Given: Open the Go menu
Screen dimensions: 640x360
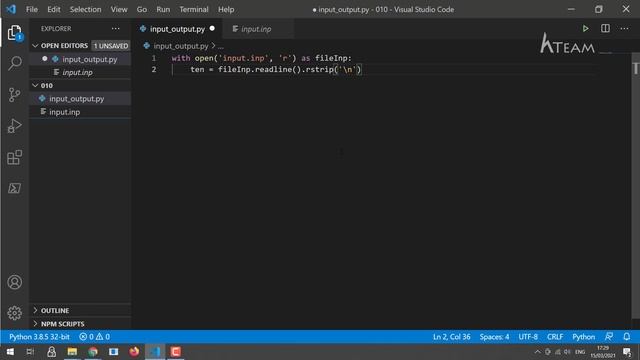Looking at the screenshot, I should pyautogui.click(x=142, y=9).
